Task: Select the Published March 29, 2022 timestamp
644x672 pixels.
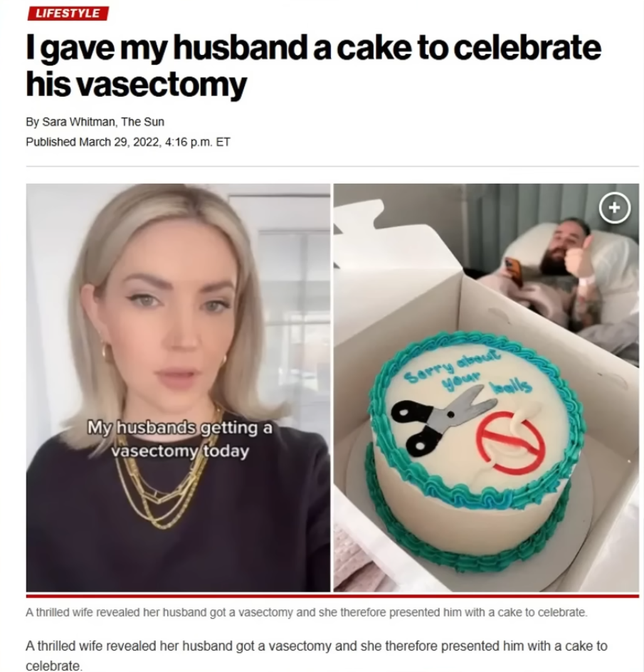Action: click(x=128, y=142)
